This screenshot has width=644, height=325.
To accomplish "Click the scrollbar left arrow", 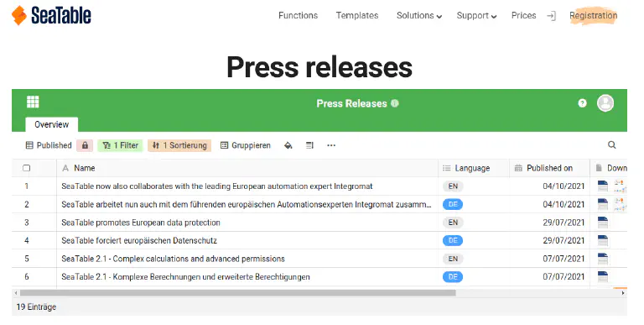I will tap(16, 293).
